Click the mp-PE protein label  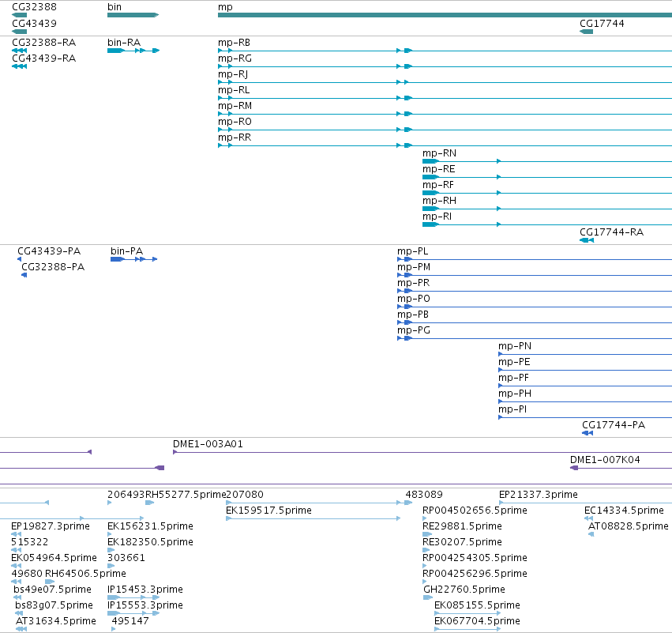[514, 362]
